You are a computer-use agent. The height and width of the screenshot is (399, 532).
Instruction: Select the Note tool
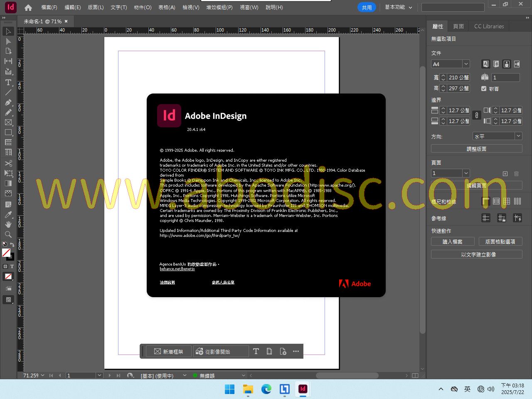8,204
